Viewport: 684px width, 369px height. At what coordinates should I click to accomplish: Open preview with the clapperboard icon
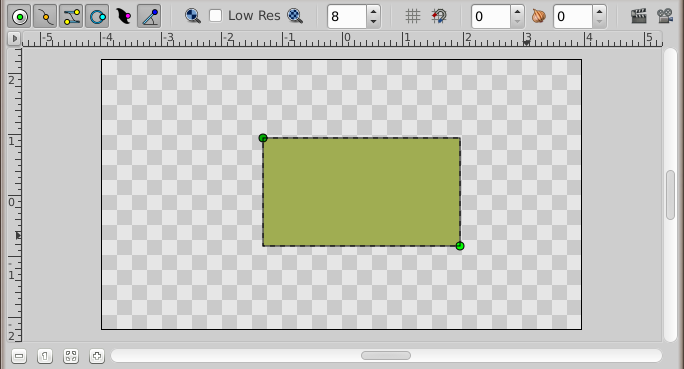point(639,17)
